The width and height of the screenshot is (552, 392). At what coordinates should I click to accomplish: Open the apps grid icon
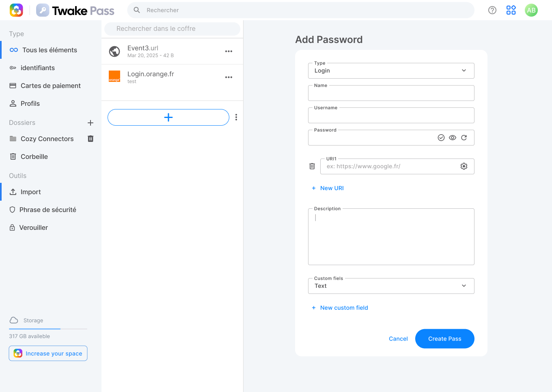(511, 10)
